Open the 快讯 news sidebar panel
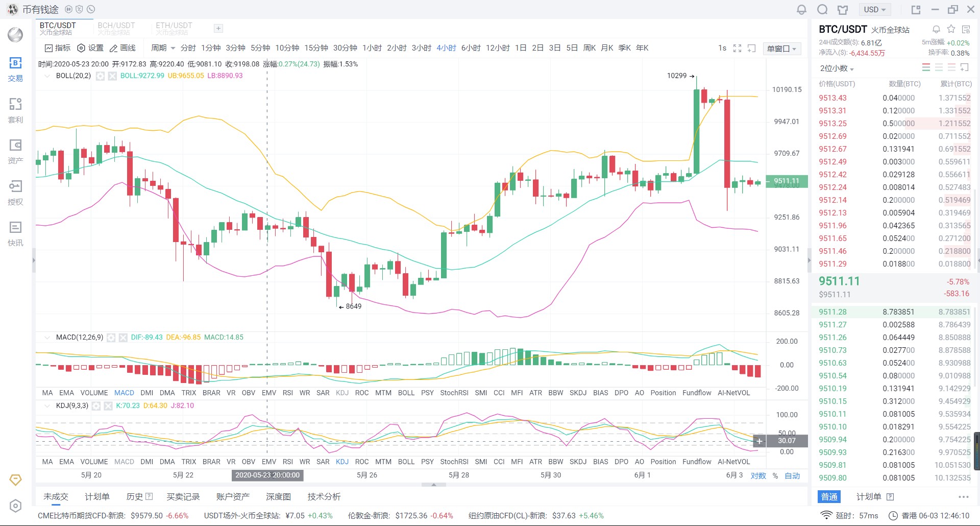The height and width of the screenshot is (526, 980). coord(15,233)
